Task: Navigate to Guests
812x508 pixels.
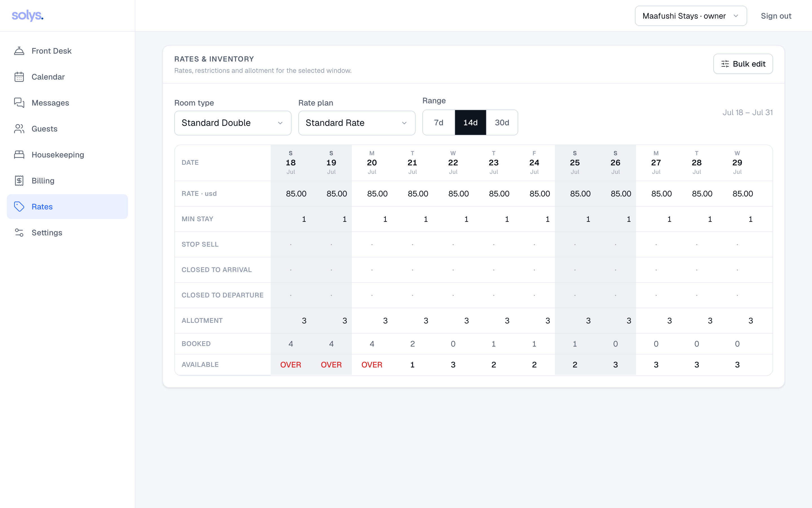Action: point(67,129)
